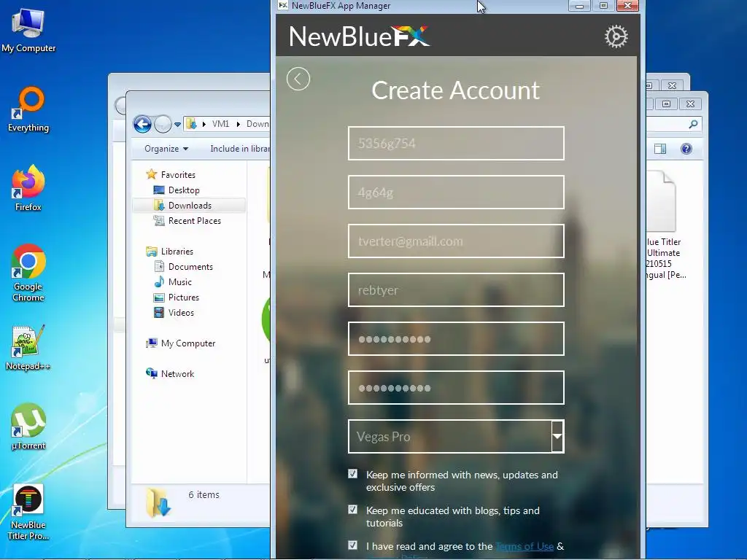The height and width of the screenshot is (560, 747).
Task: Toggle news, updates and offers checkbox
Action: pos(352,474)
